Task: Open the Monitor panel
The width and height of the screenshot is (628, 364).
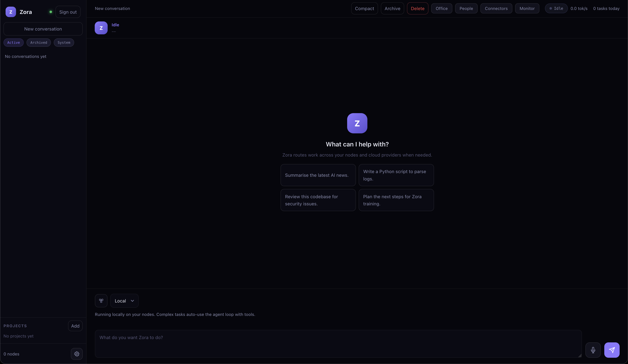Action: point(527,8)
